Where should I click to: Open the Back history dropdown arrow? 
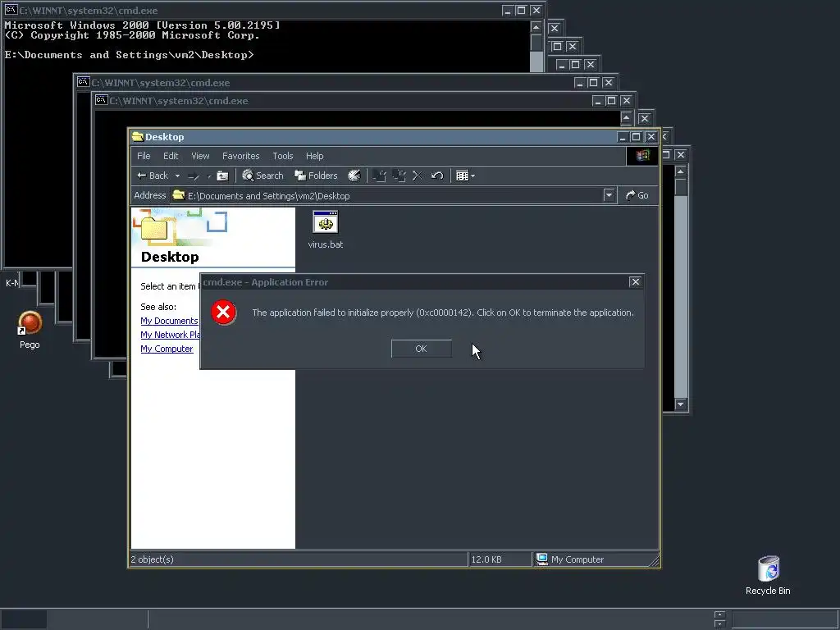177,176
